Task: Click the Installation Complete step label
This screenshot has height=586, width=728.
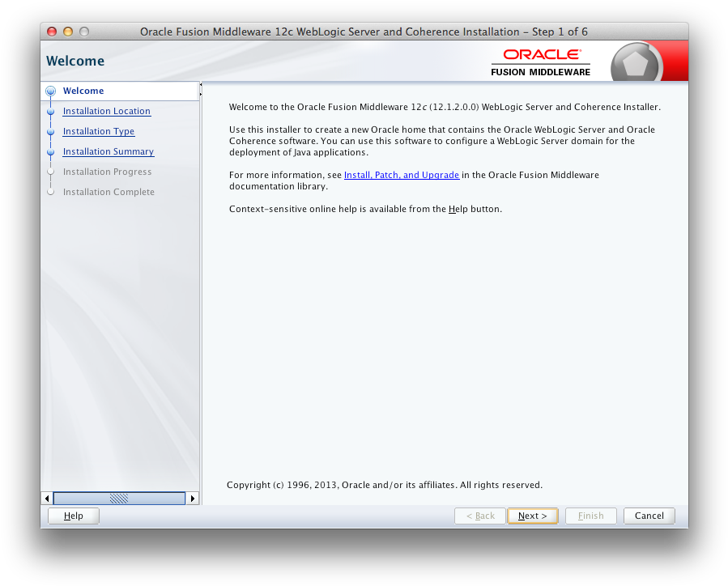Action: (x=109, y=192)
